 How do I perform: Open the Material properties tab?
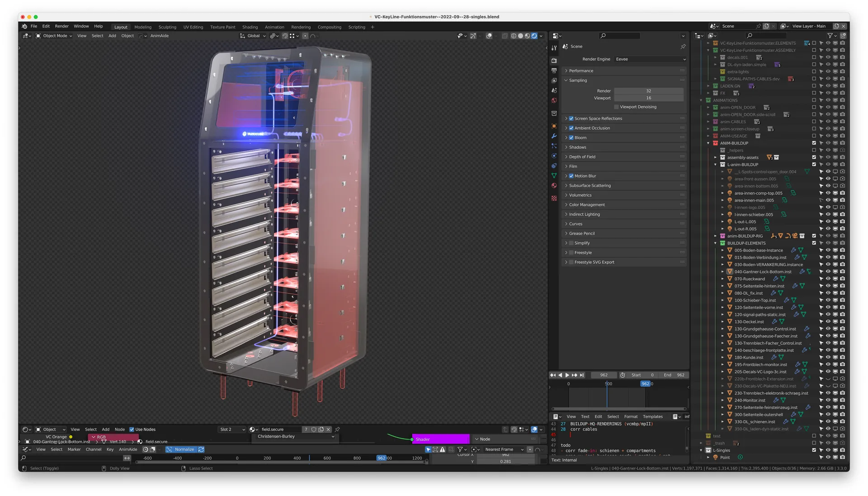554,186
